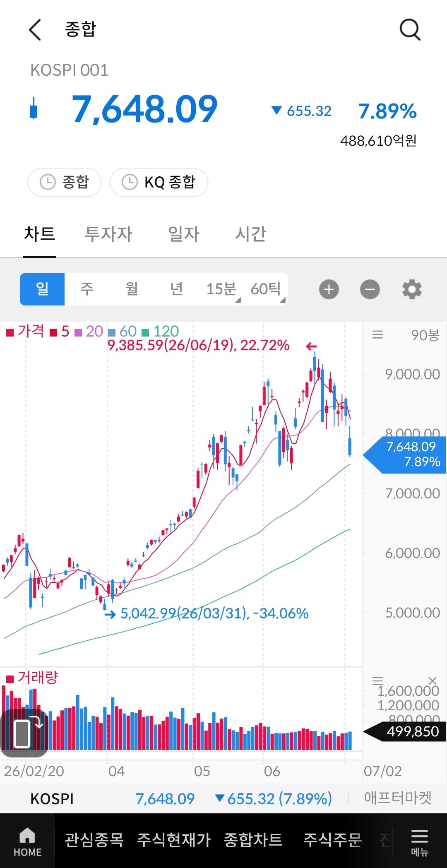Screen dimensions: 447x868
Task: Open search with the magnifier icon
Action: point(410,30)
